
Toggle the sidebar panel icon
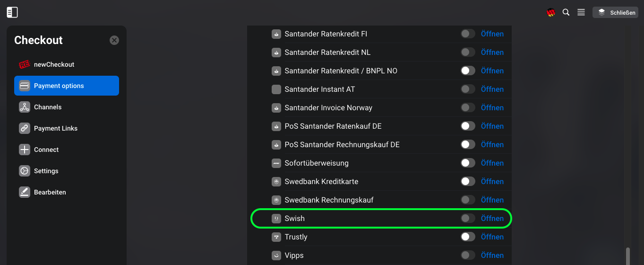click(12, 12)
